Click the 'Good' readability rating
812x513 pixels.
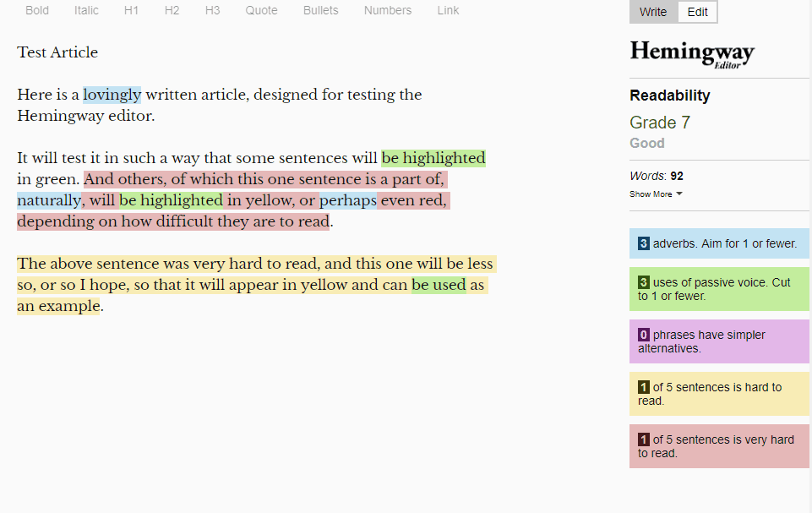pos(646,143)
